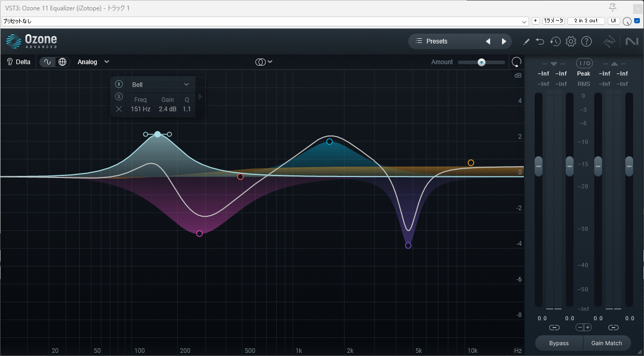Click the 151 Hz frequency value
644x356 pixels.
click(x=140, y=109)
